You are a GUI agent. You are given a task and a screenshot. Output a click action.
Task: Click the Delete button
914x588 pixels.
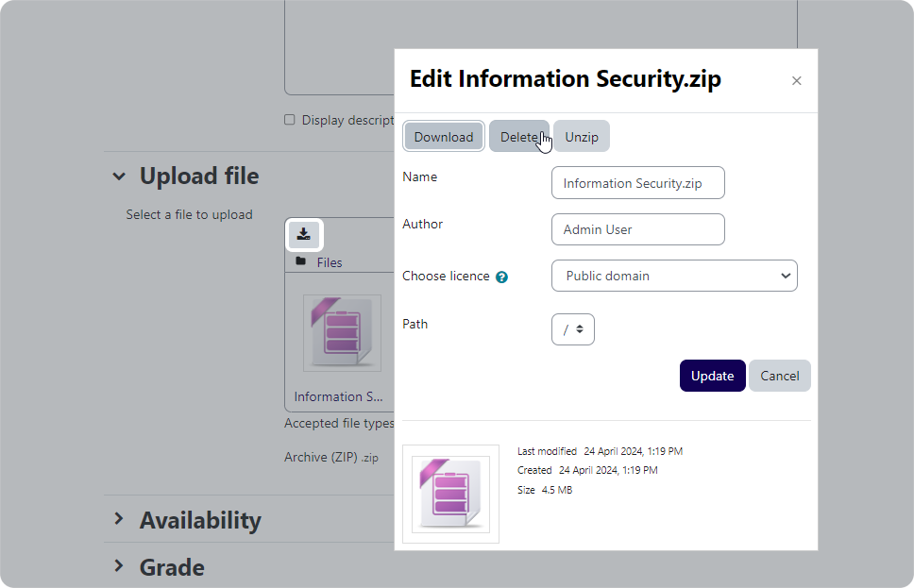point(518,136)
